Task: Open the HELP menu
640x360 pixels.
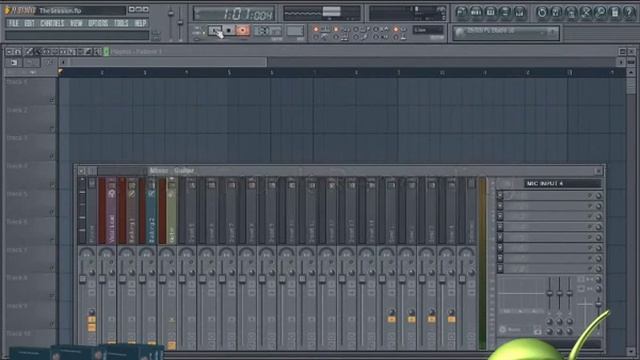Action: (x=140, y=23)
